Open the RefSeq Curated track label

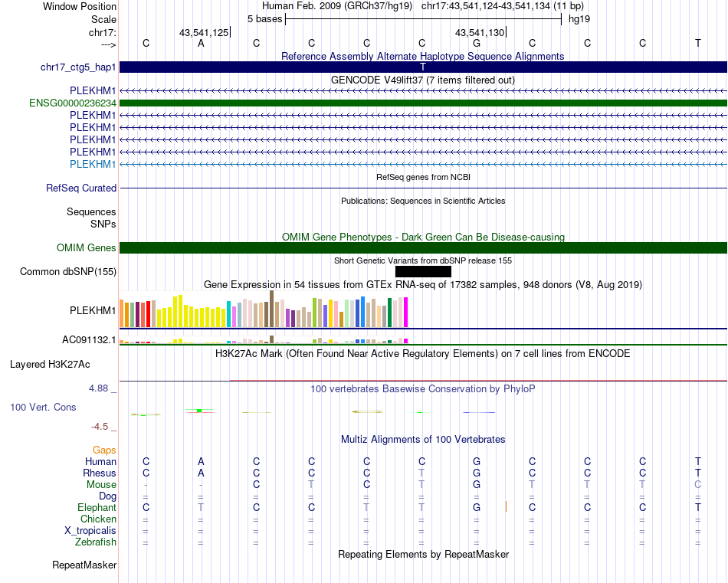tap(81, 188)
